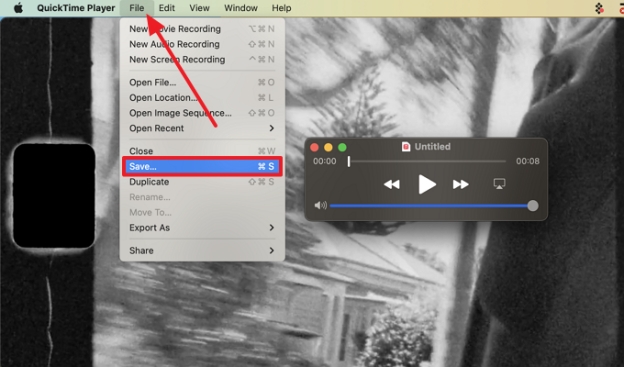Click the Untitled window title text
The image size is (624, 368).
(433, 147)
